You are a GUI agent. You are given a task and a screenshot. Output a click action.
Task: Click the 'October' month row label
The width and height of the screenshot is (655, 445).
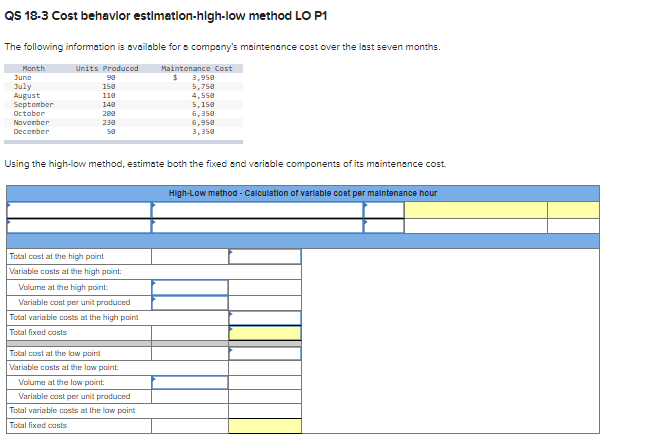[x=29, y=114]
